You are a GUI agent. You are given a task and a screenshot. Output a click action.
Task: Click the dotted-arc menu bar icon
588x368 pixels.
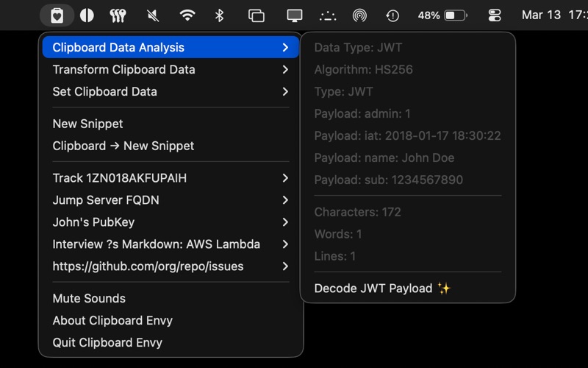tap(328, 16)
